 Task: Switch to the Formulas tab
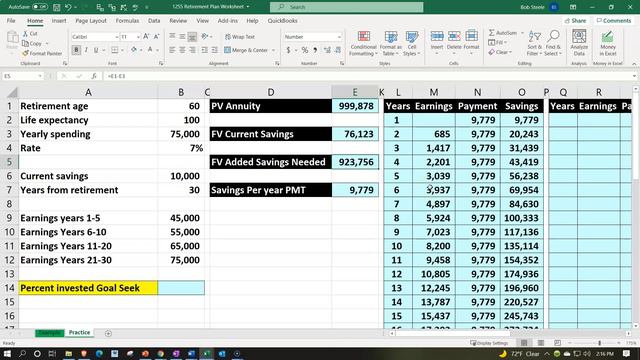[x=127, y=20]
